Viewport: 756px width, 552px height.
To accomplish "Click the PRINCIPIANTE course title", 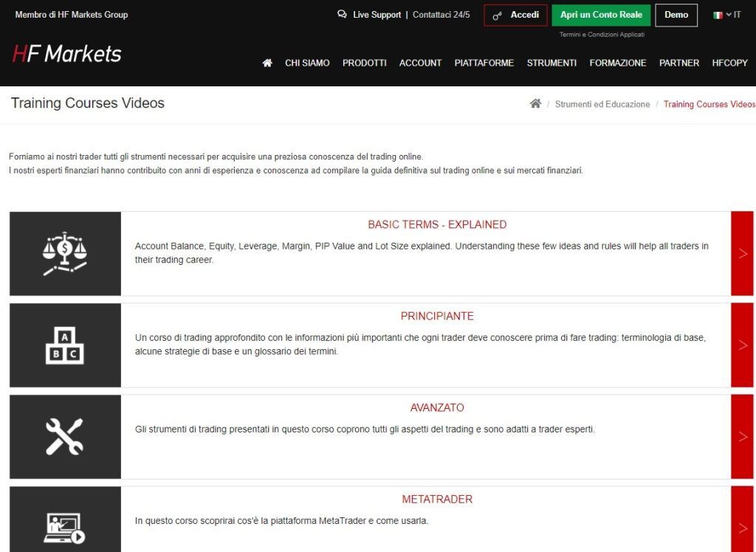I will [437, 317].
